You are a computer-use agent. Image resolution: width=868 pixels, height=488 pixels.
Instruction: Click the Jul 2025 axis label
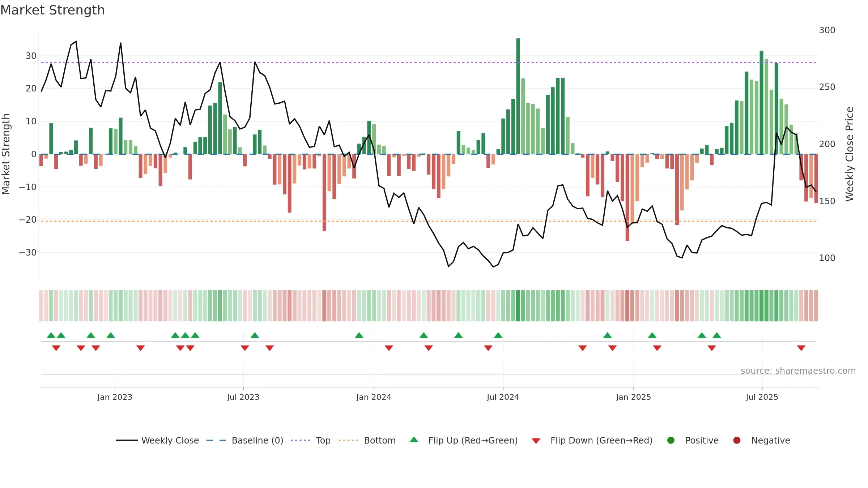point(762,397)
